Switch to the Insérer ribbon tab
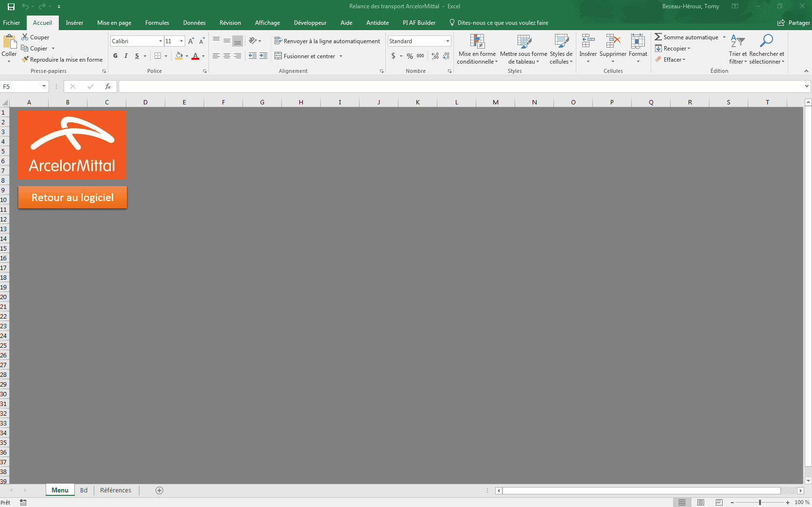The height and width of the screenshot is (507, 812). click(74, 23)
